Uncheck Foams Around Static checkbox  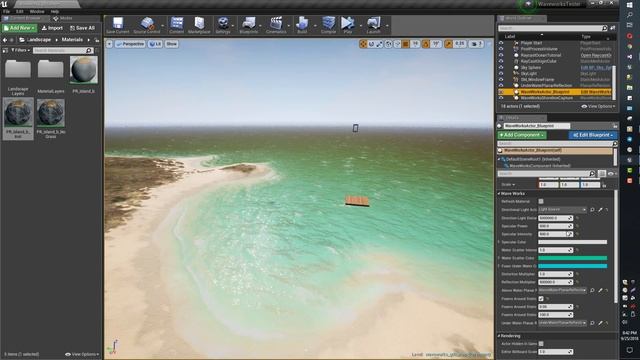click(541, 299)
